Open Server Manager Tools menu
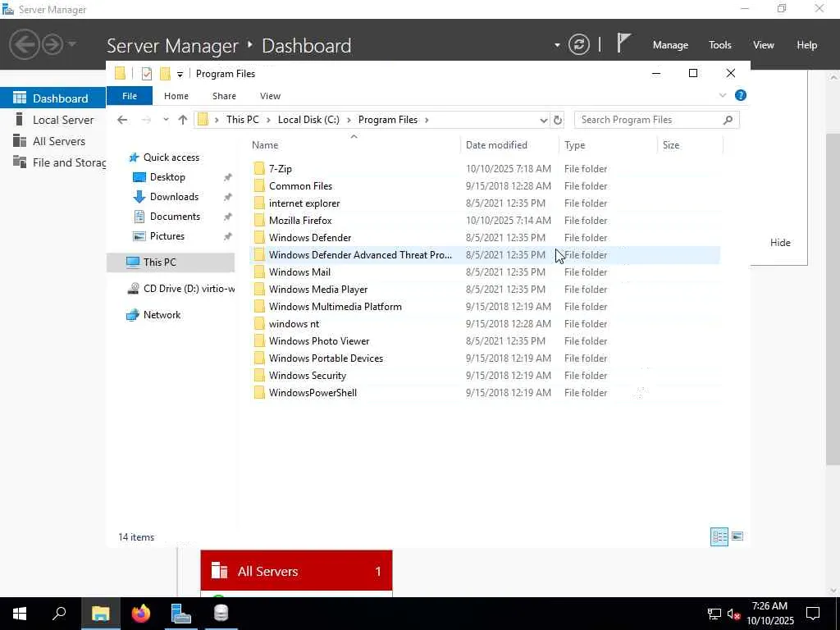840x630 pixels. tap(720, 45)
